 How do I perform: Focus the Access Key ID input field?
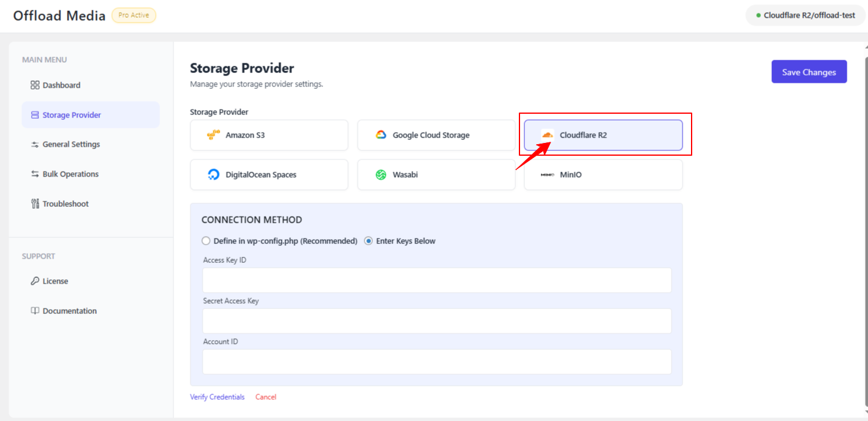point(437,280)
